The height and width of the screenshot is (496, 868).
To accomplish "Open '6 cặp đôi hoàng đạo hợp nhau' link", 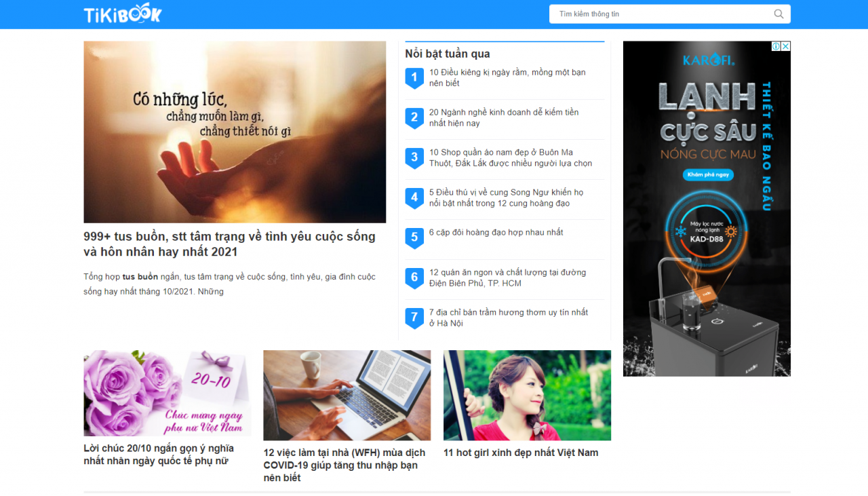I will pos(496,232).
